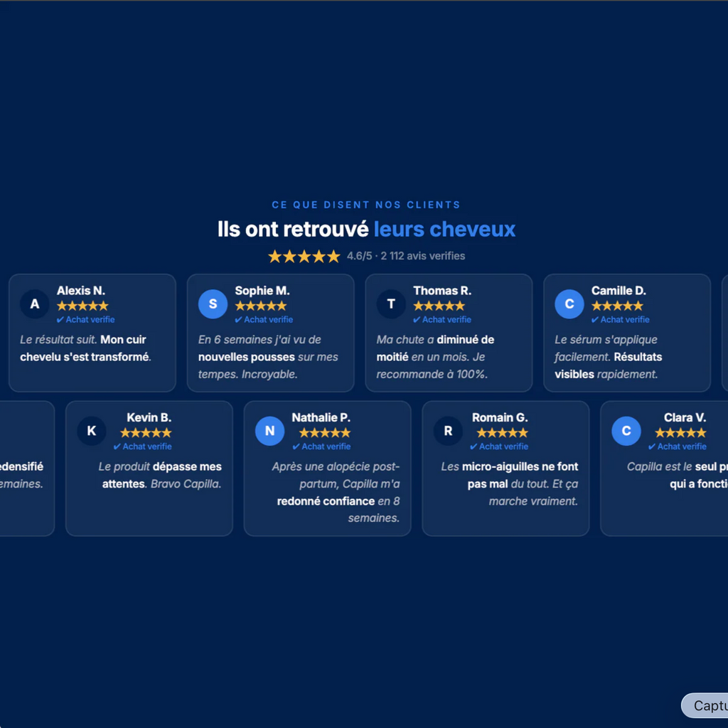
Task: Select the name "Nathalie P."
Action: pyautogui.click(x=321, y=417)
